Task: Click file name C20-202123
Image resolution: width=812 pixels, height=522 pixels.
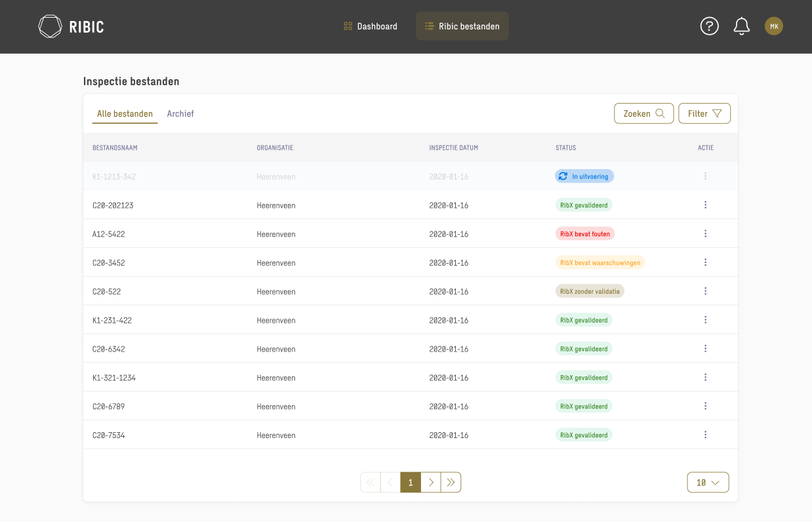Action: pos(113,205)
